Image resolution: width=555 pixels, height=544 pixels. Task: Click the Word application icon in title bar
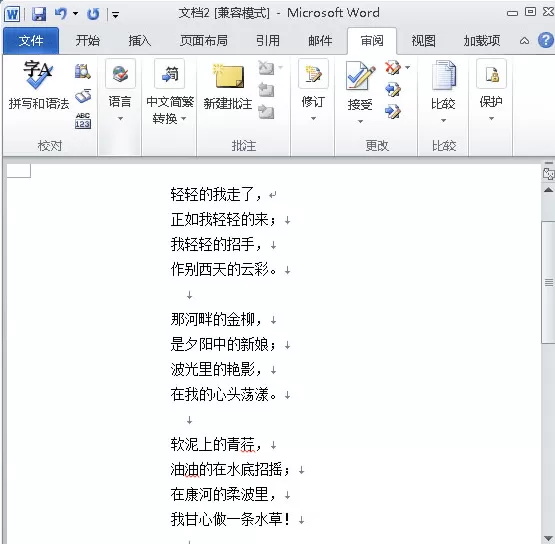click(x=12, y=14)
